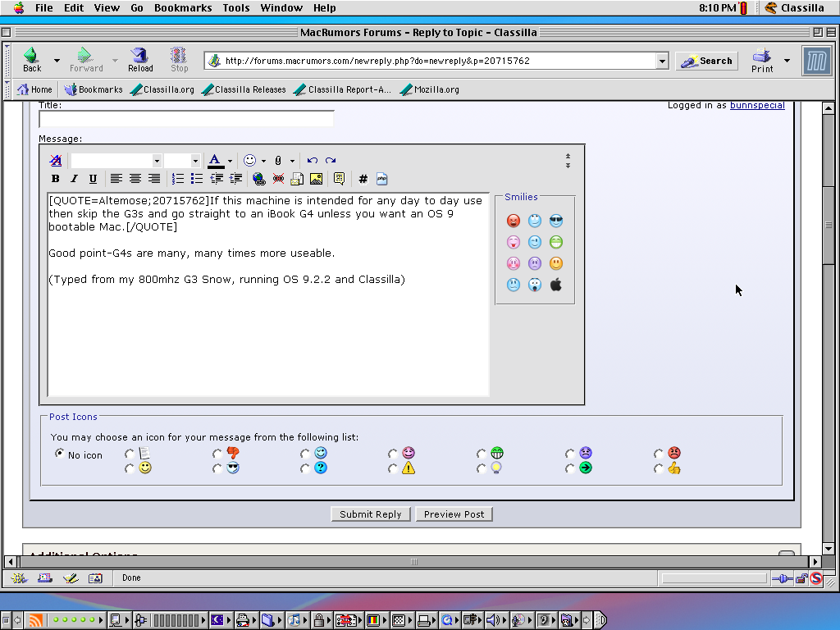
Task: Click the Reload page icon
Action: click(140, 59)
